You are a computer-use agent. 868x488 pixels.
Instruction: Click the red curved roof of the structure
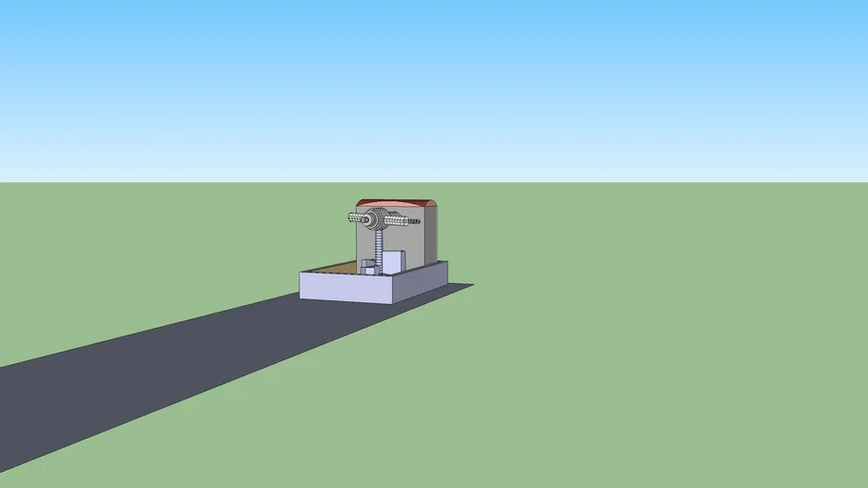point(395,204)
